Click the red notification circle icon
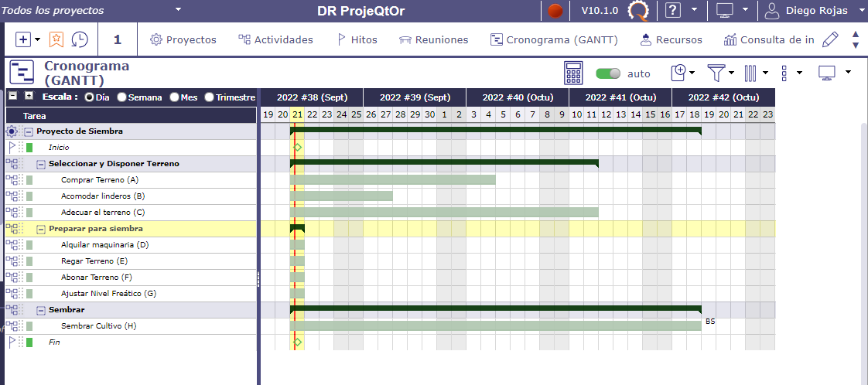 click(x=554, y=11)
